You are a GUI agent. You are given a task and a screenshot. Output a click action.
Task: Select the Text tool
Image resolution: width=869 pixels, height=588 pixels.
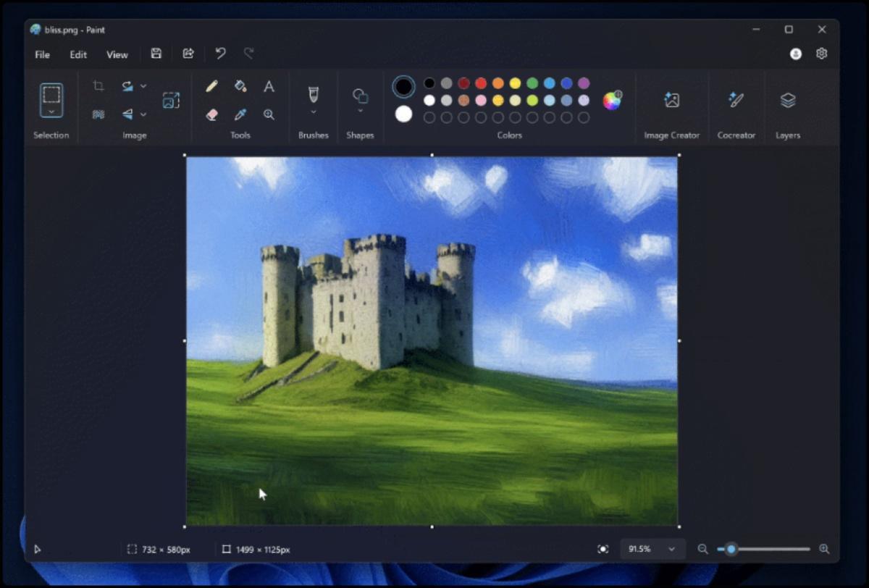point(269,86)
